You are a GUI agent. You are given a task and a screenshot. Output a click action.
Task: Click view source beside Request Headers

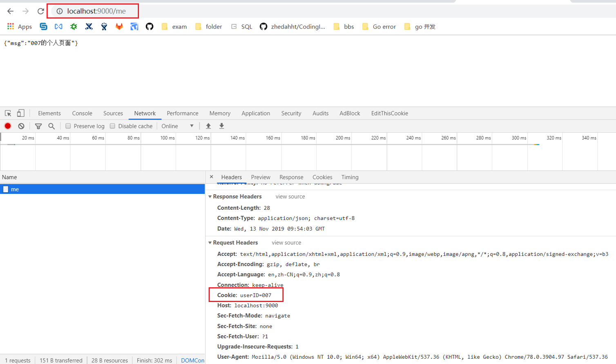point(286,243)
